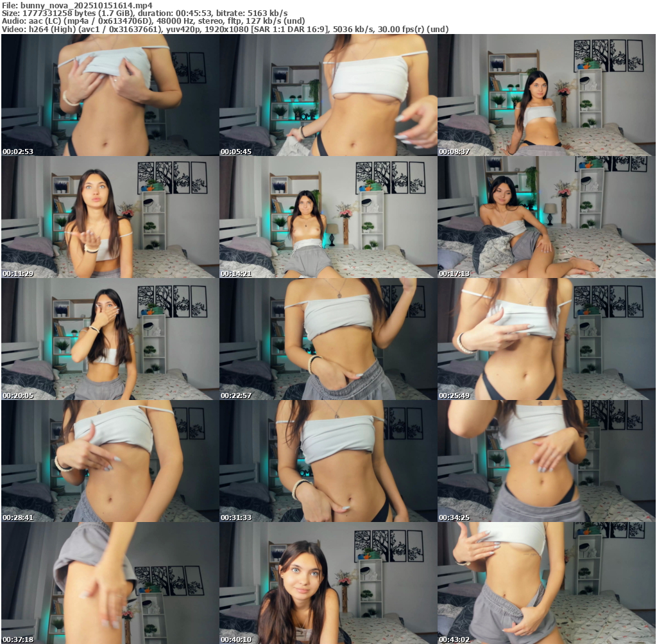Pick the frame marked 00:34:25
The height and width of the screenshot is (644, 657).
coord(546,461)
